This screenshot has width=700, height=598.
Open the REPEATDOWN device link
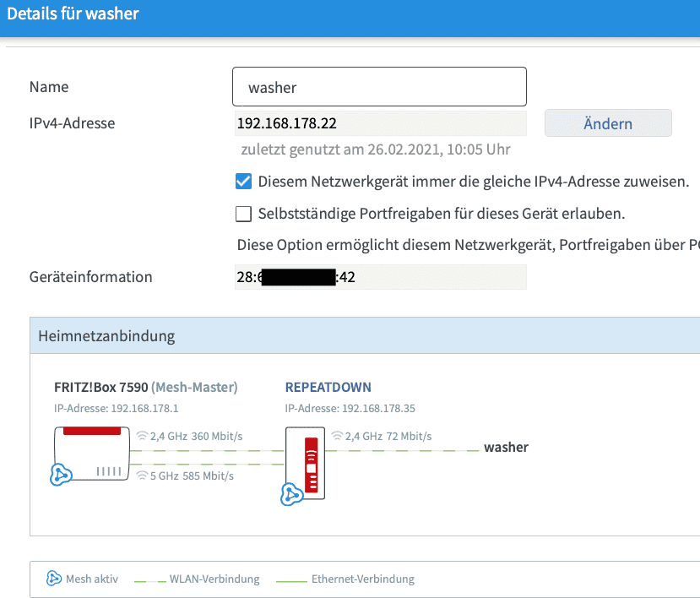(x=328, y=388)
